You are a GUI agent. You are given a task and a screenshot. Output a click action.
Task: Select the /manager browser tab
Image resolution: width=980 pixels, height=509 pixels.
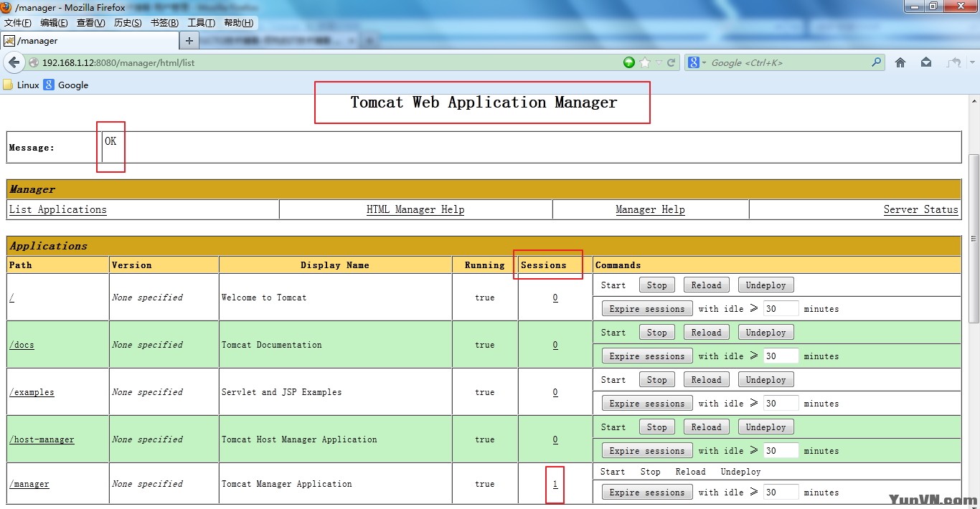[89, 41]
